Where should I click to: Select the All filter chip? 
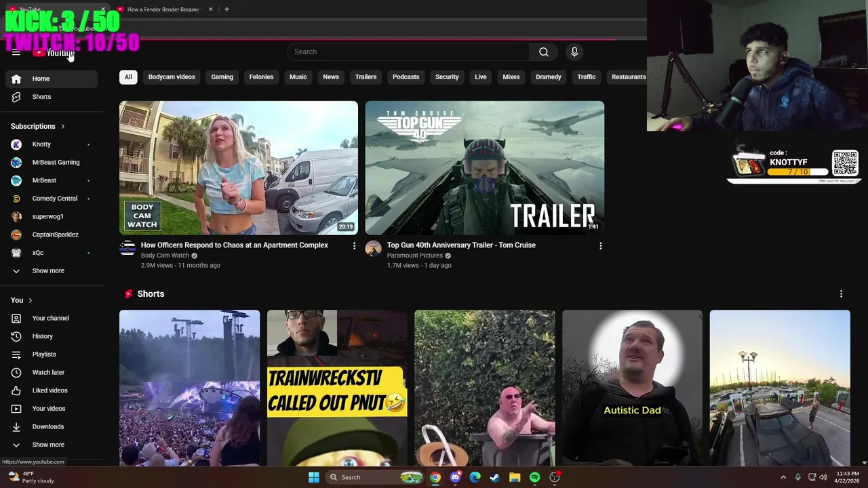128,77
